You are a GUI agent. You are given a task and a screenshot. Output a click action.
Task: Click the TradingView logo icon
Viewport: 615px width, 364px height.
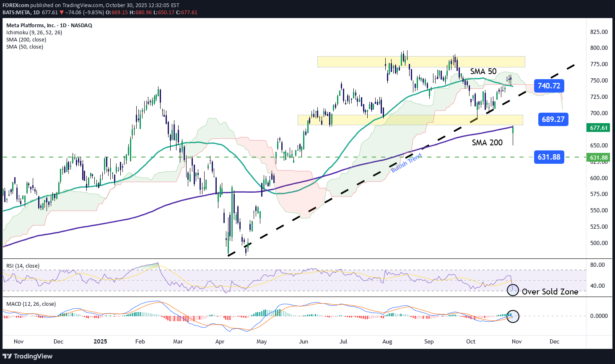coord(7,356)
